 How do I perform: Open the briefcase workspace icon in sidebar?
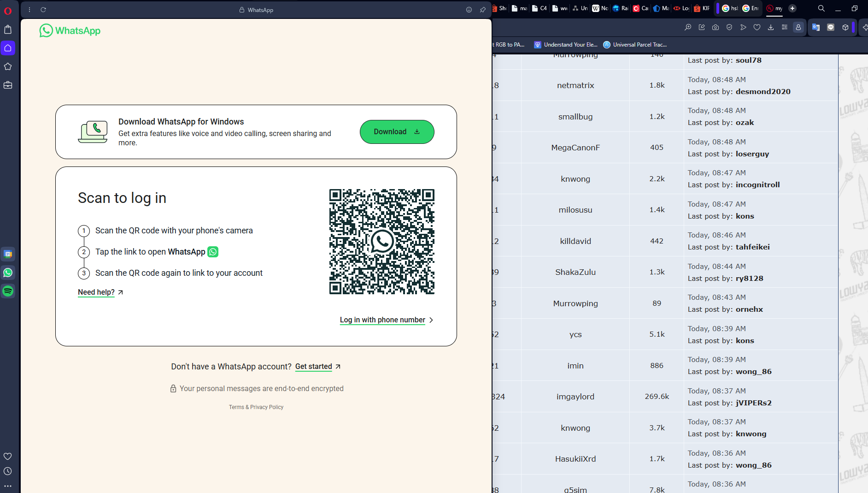pyautogui.click(x=8, y=85)
